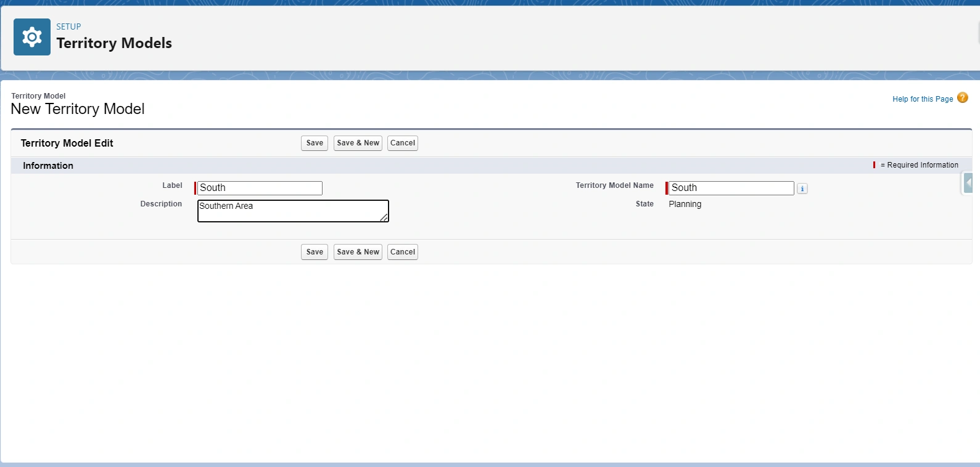Click into the Description text area

(x=290, y=211)
